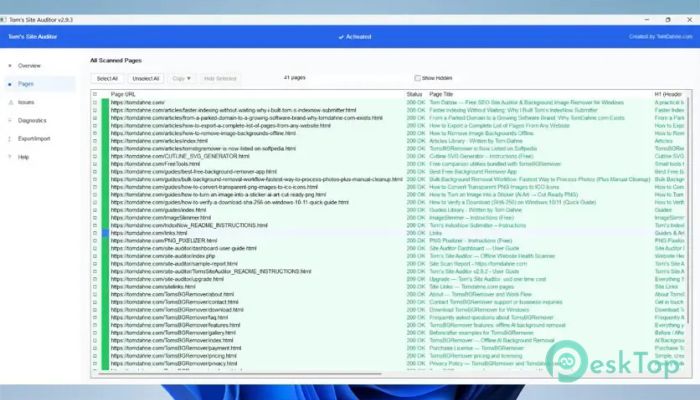700x400 pixels.
Task: Sort by the Page URL column header
Action: click(x=123, y=94)
